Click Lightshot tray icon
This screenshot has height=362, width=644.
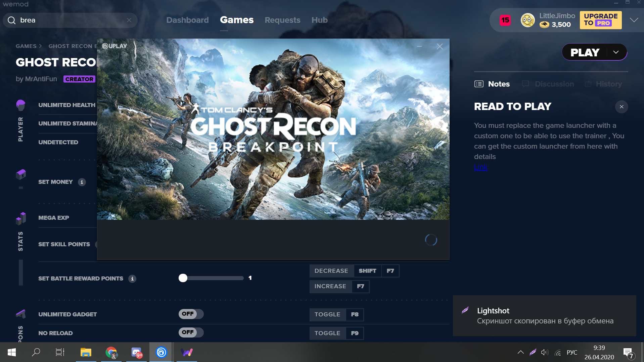(x=533, y=352)
